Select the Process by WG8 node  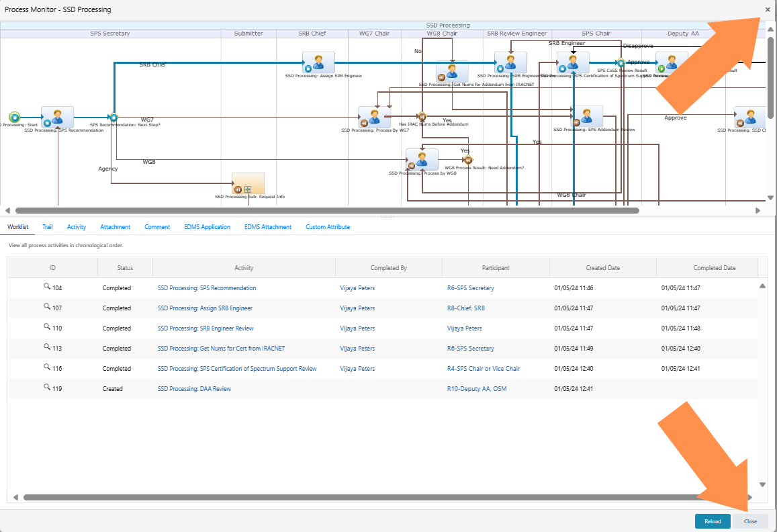422,159
